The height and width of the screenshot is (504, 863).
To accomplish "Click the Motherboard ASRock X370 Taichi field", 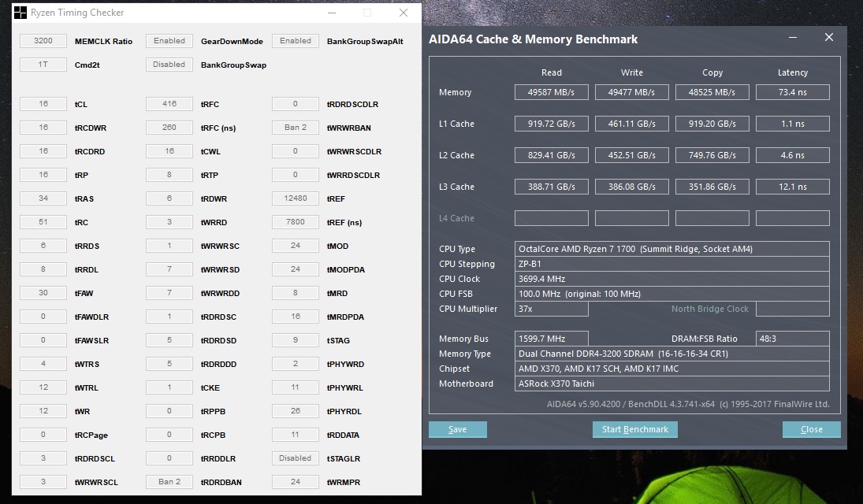I will 672,384.
